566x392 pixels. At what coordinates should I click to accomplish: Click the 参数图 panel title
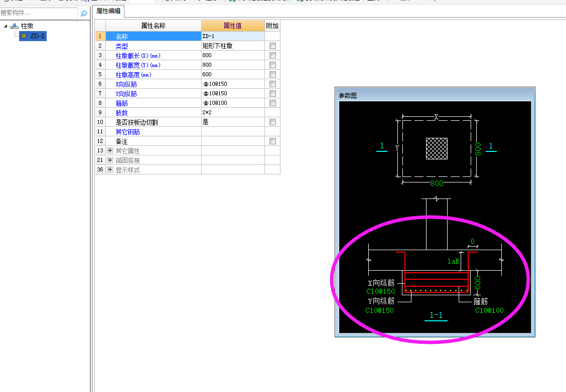pyautogui.click(x=348, y=96)
